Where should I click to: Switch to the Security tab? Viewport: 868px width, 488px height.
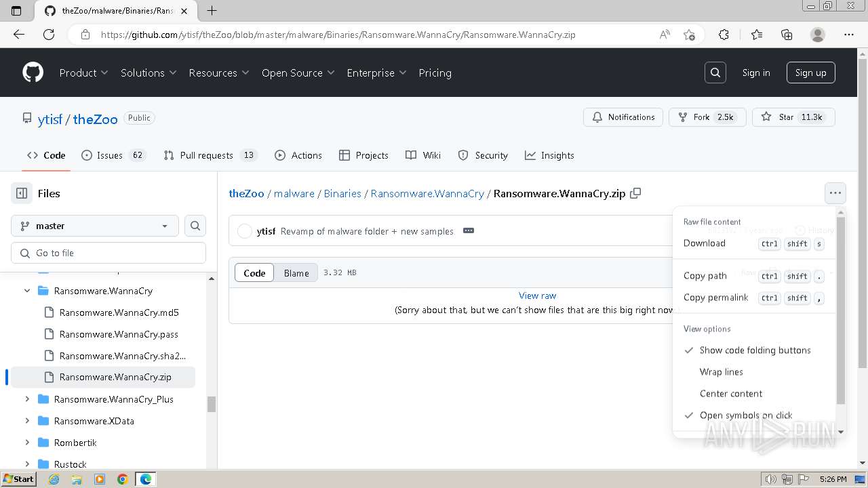[483, 155]
